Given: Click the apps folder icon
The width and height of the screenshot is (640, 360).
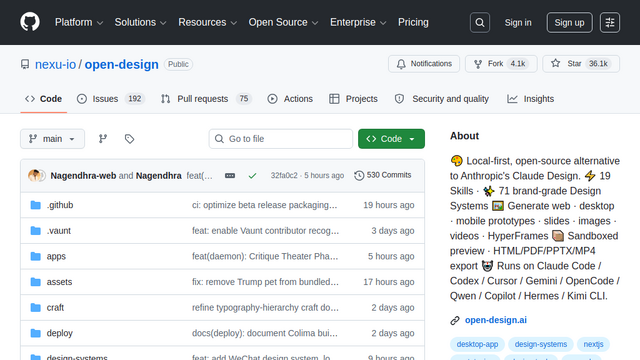Looking at the screenshot, I should (x=36, y=256).
